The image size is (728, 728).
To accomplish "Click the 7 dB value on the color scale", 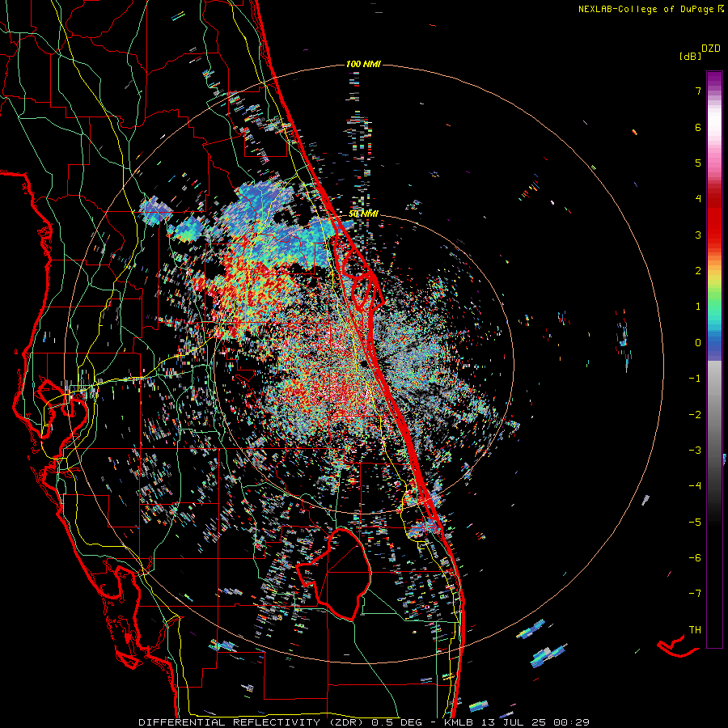I will tap(698, 91).
